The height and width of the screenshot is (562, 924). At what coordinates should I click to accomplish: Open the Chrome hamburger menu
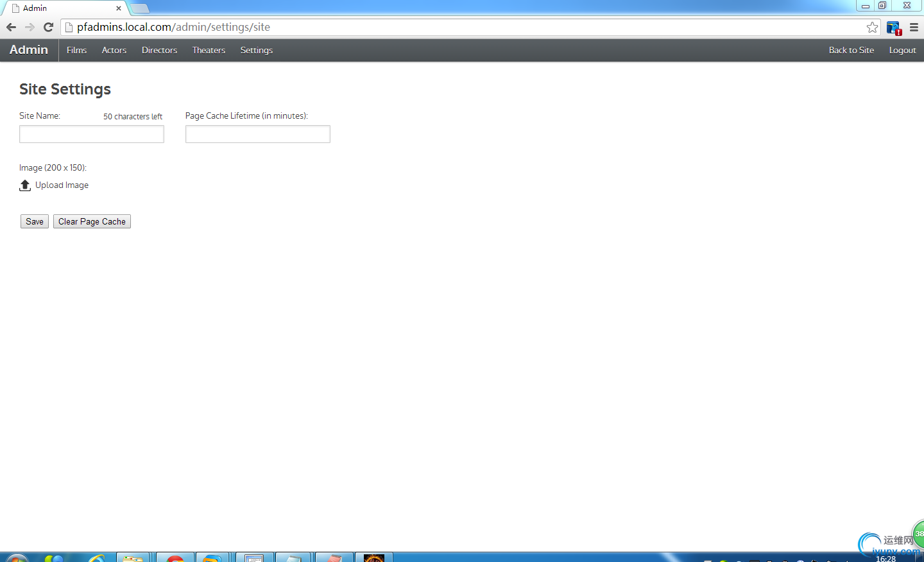click(914, 27)
